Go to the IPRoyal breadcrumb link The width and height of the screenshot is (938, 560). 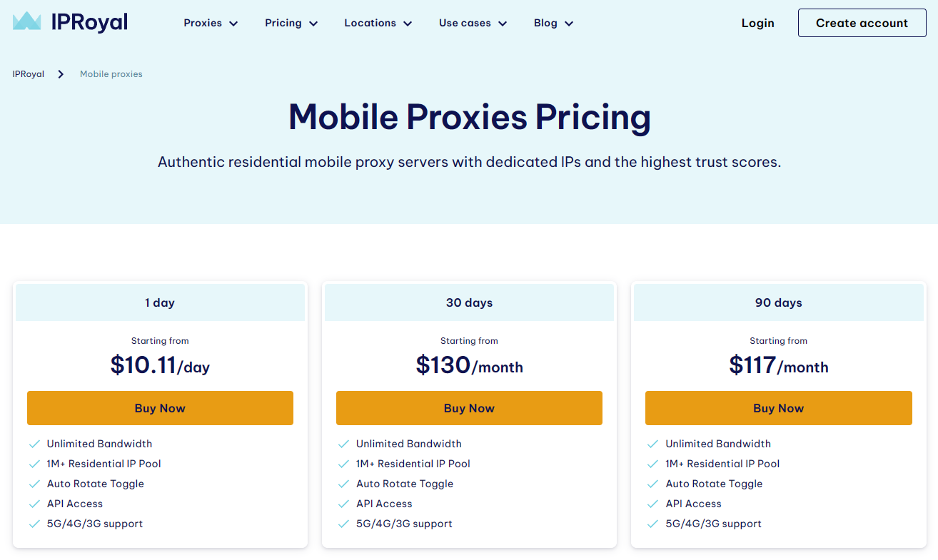(x=29, y=74)
